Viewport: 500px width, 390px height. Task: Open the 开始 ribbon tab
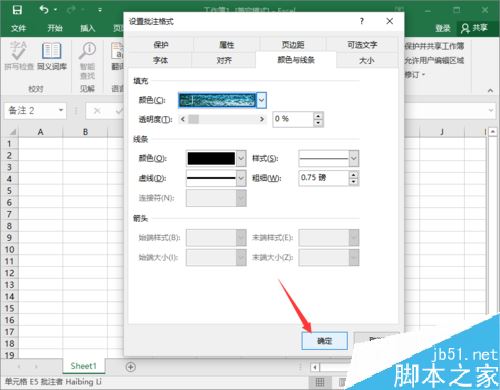tap(55, 28)
